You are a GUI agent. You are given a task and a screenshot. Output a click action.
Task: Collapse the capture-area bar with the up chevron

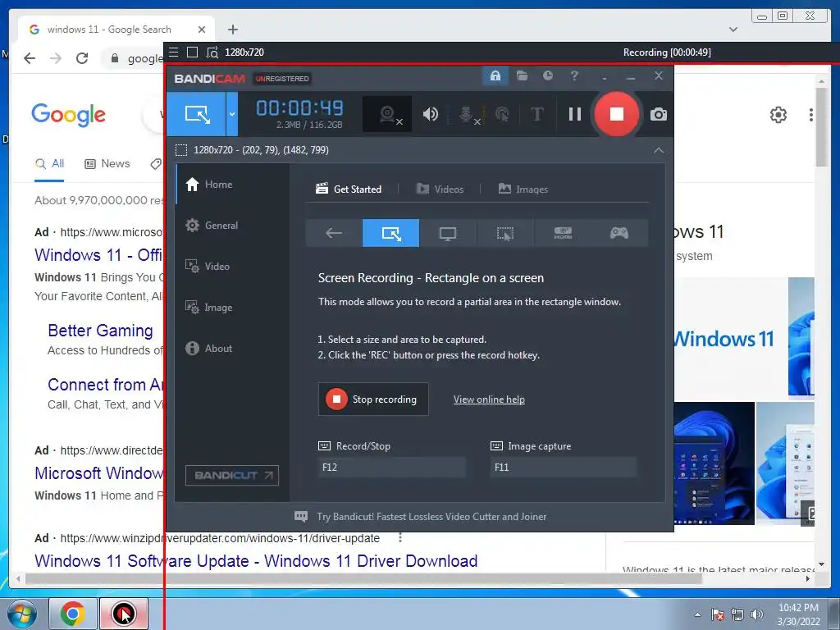[x=659, y=150]
